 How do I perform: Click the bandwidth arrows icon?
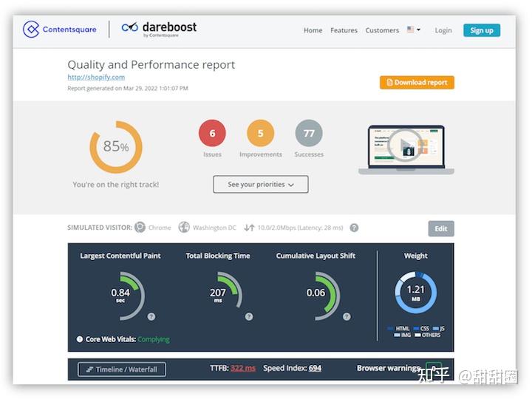pyautogui.click(x=249, y=228)
